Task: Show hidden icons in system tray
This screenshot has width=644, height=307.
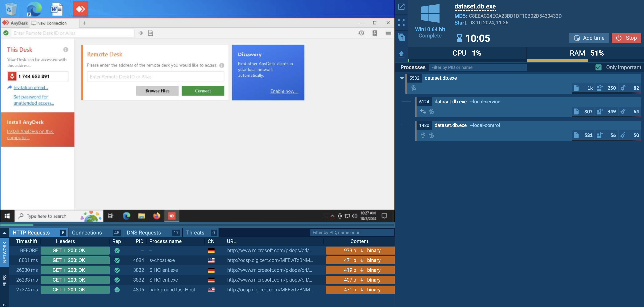Action: coord(332,216)
